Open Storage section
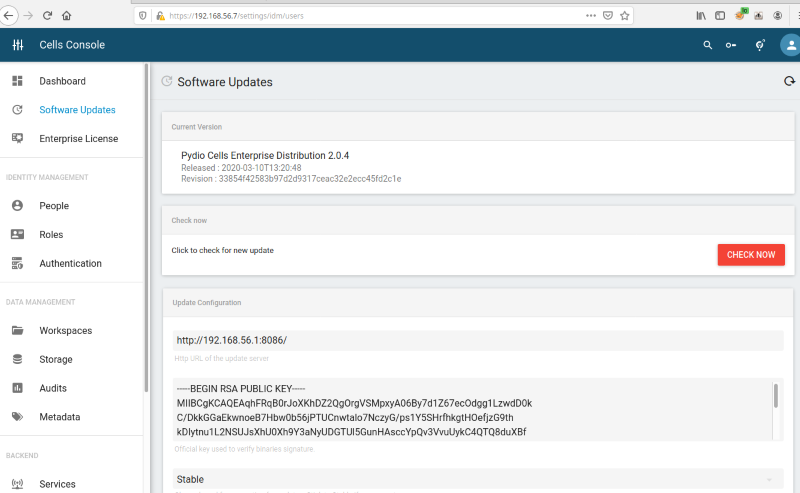 pyautogui.click(x=56, y=359)
